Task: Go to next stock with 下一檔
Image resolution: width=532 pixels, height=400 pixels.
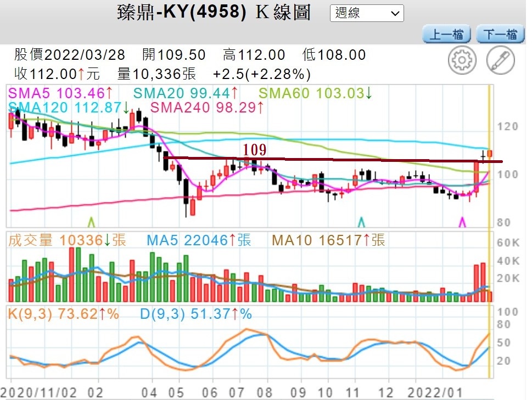Action: coord(501,34)
